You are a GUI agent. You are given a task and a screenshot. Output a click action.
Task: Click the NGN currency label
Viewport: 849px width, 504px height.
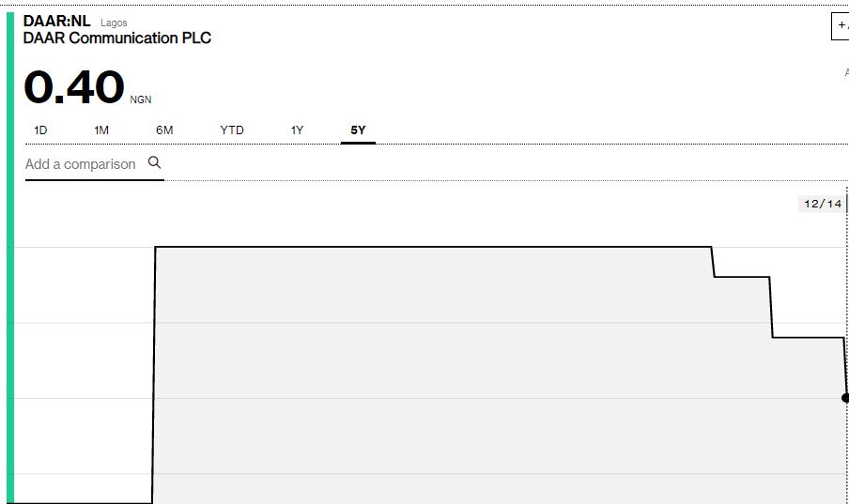point(141,99)
